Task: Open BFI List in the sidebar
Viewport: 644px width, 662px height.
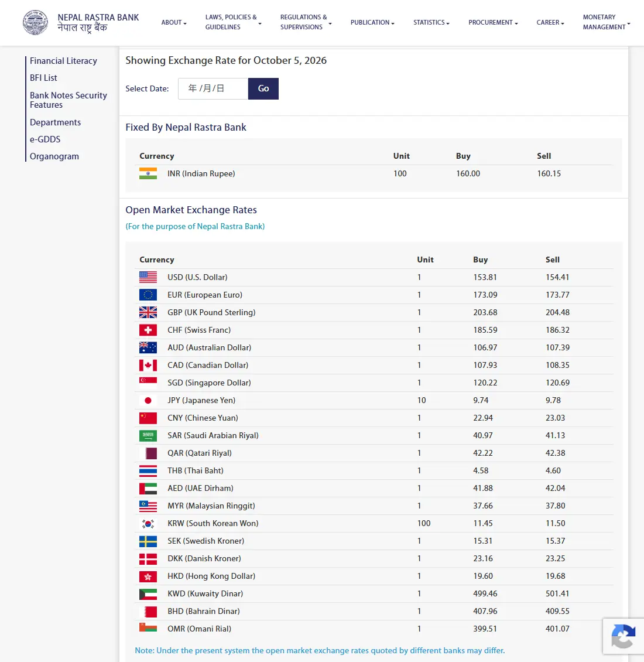Action: pos(43,78)
